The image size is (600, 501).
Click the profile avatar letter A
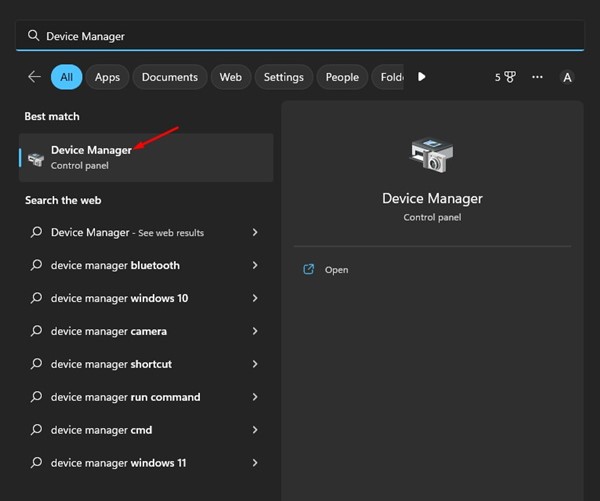coord(567,77)
